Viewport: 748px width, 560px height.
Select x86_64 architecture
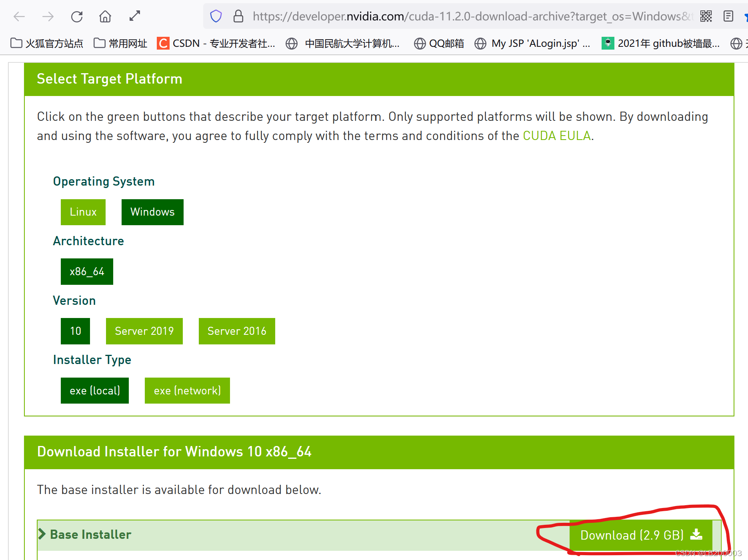tap(87, 272)
